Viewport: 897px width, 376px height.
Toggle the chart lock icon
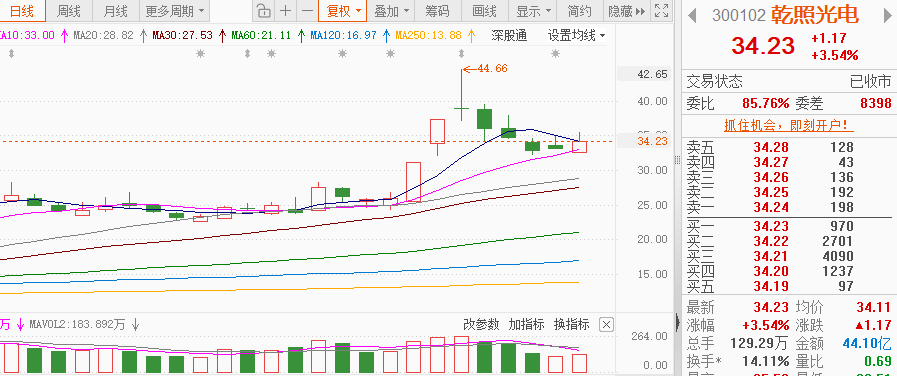(x=263, y=11)
